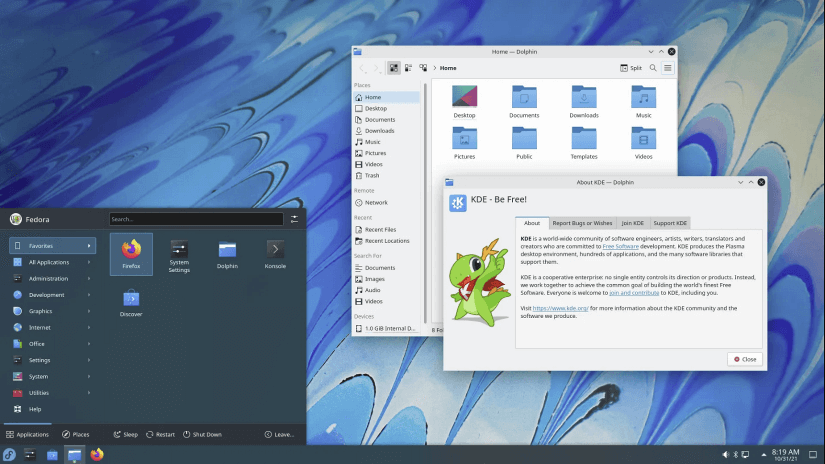
Task: Open the Videos folder icon in Dolphin file view
Action: click(x=643, y=143)
